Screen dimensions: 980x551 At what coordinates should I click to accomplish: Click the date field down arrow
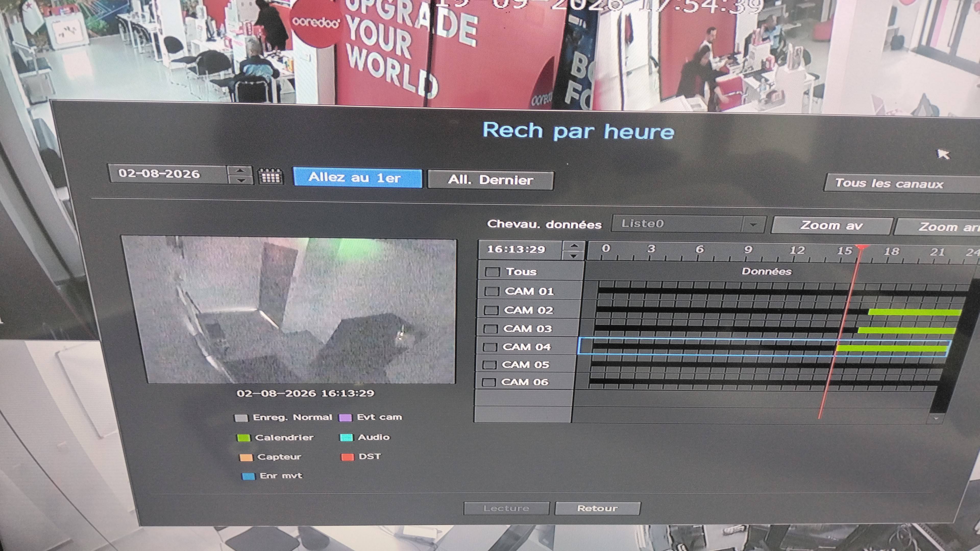tap(240, 180)
